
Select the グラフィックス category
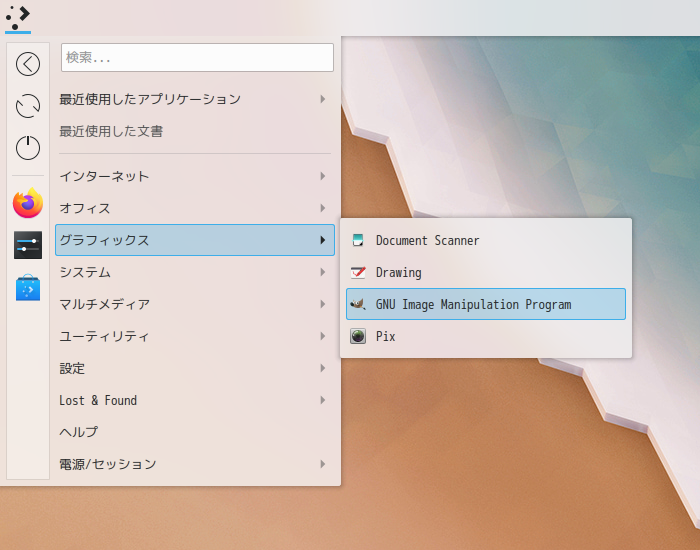[x=195, y=240]
